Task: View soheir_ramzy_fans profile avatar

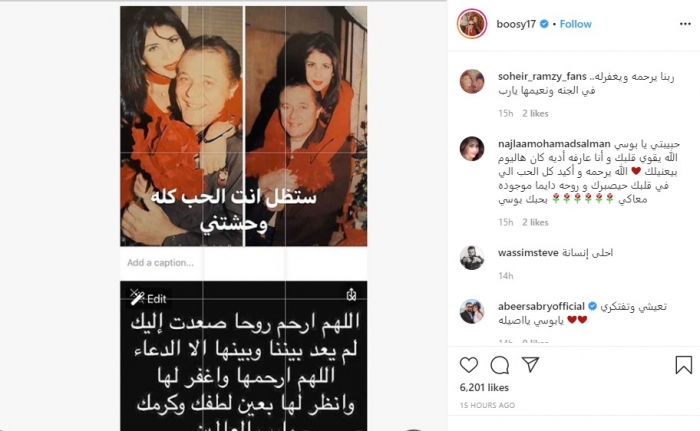Action: 472,82
